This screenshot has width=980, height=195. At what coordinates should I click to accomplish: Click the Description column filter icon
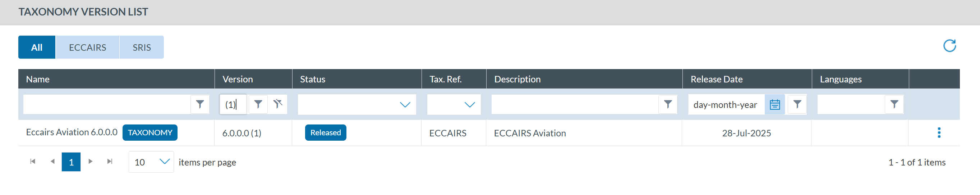667,104
